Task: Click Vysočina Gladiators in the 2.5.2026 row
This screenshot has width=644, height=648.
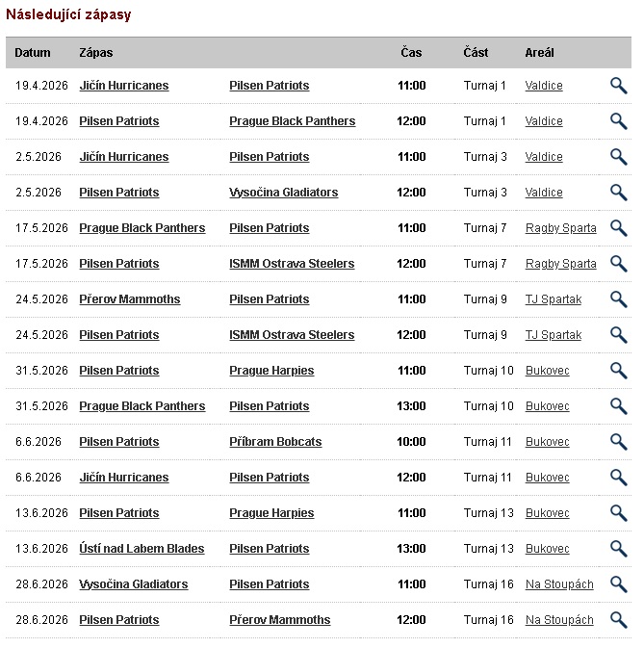Action: point(283,193)
